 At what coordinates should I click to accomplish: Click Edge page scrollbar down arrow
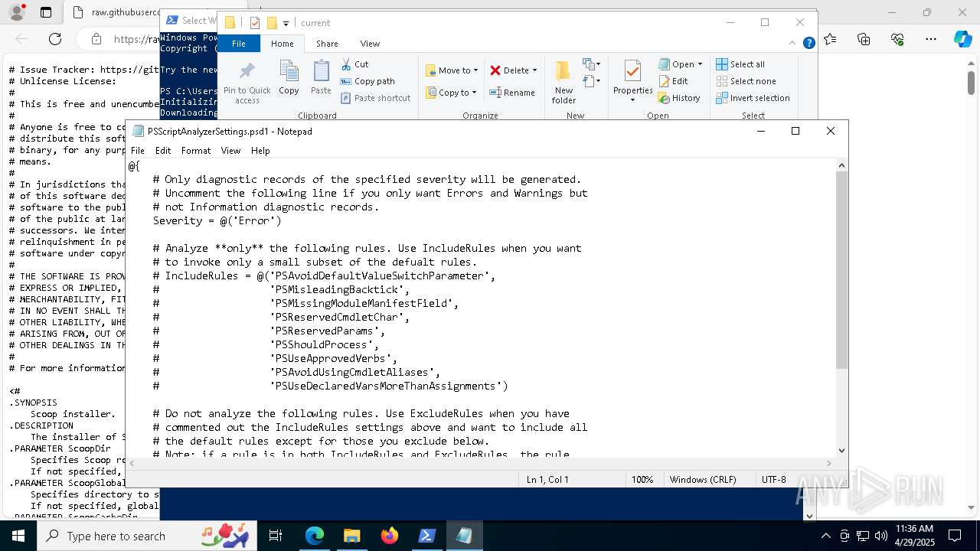pyautogui.click(x=971, y=507)
